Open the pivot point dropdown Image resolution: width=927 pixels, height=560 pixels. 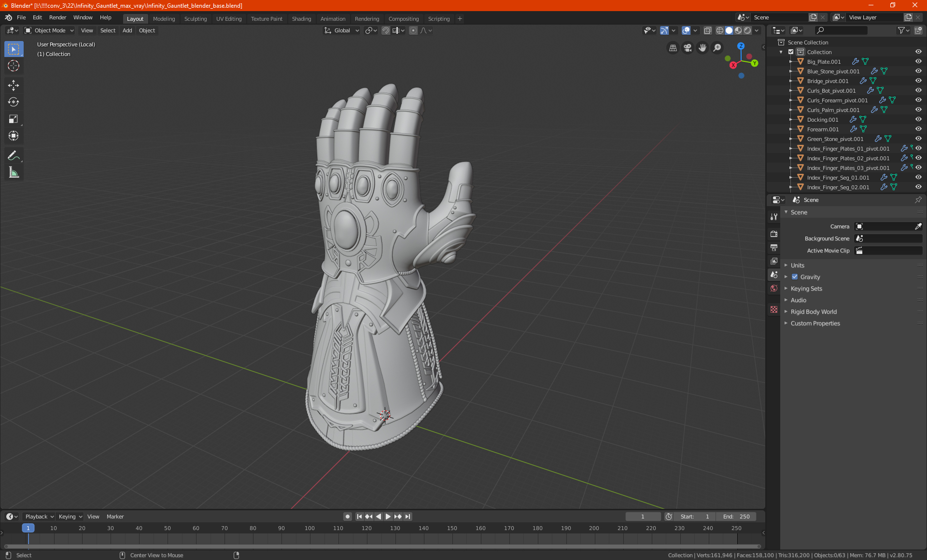coord(371,30)
